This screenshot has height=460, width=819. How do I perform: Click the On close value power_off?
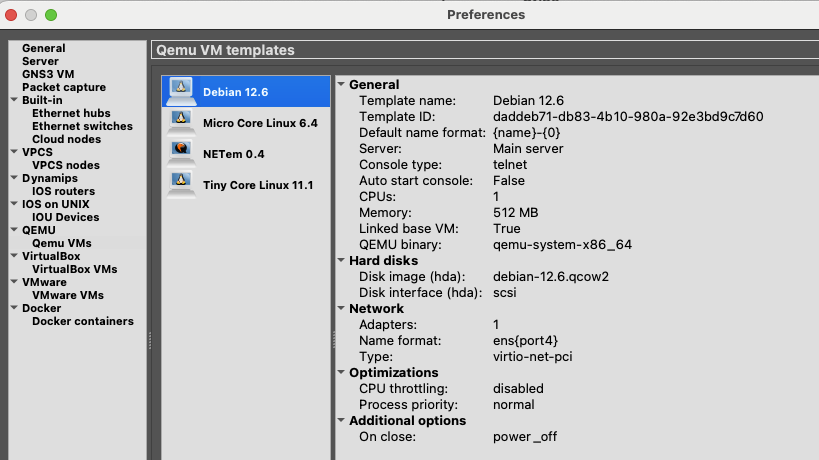(x=525, y=437)
